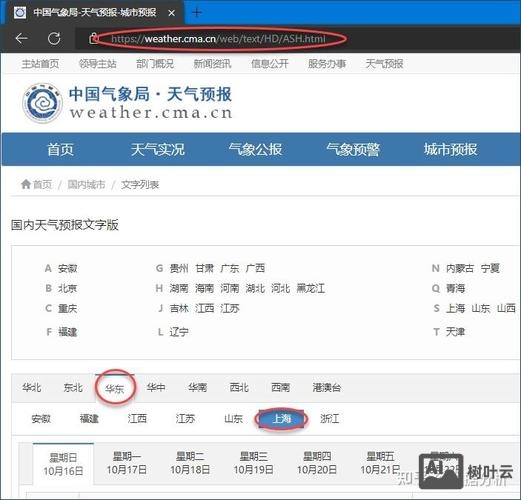
Task: Switch to 西北 region tab
Action: pos(239,388)
